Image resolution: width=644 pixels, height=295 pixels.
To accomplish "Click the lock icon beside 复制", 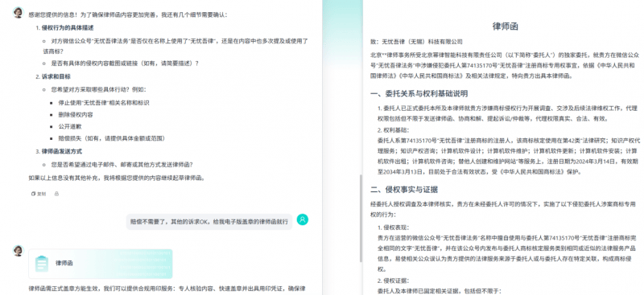I will tap(56, 194).
